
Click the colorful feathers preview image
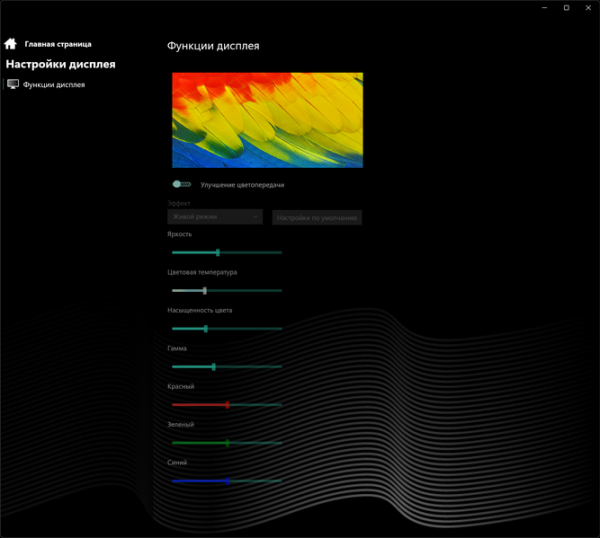267,120
